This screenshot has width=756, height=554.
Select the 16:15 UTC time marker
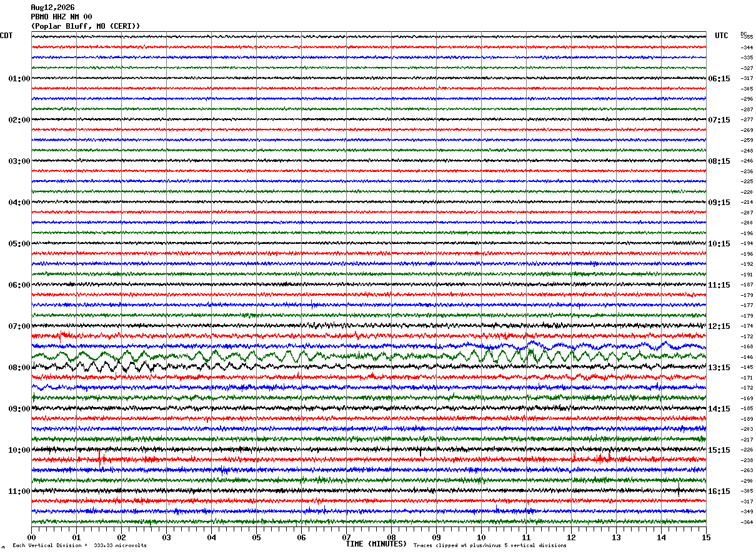click(x=719, y=491)
